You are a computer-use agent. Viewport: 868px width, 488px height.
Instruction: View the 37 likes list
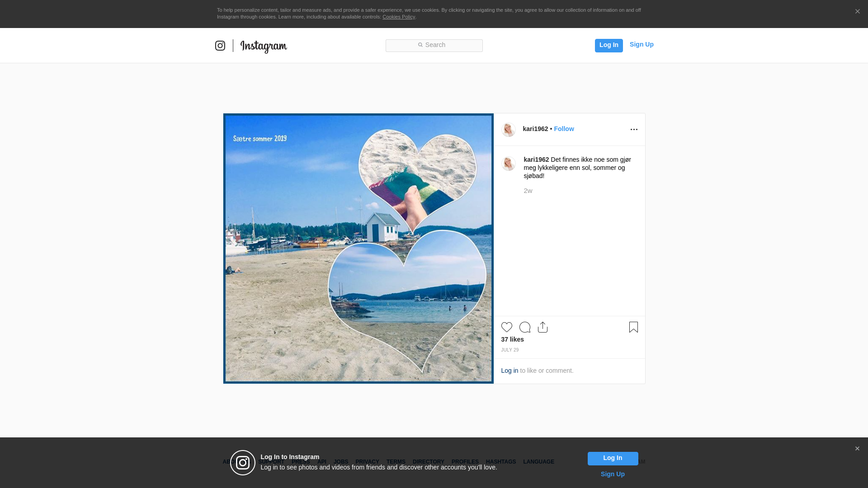pyautogui.click(x=513, y=339)
